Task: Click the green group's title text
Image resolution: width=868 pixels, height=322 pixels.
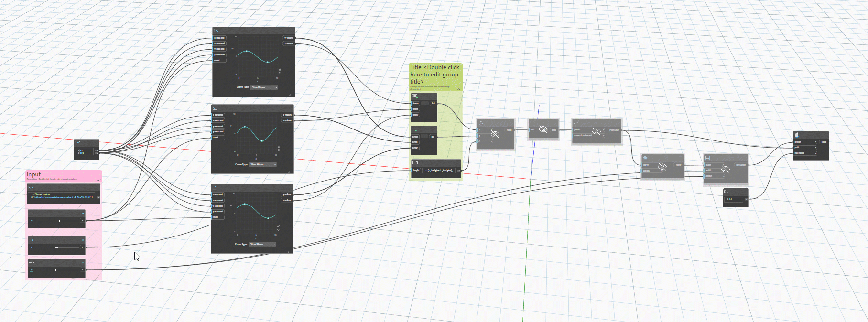Action: click(434, 75)
